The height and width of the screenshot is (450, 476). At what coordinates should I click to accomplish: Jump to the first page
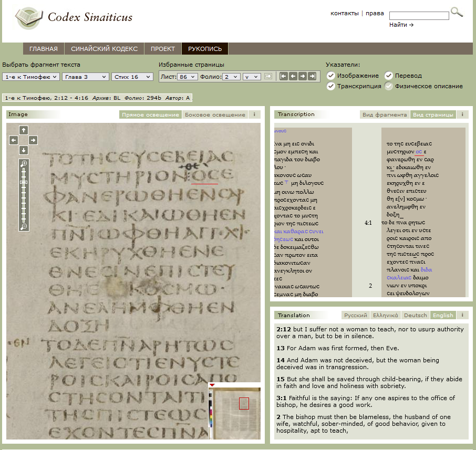[x=283, y=77]
